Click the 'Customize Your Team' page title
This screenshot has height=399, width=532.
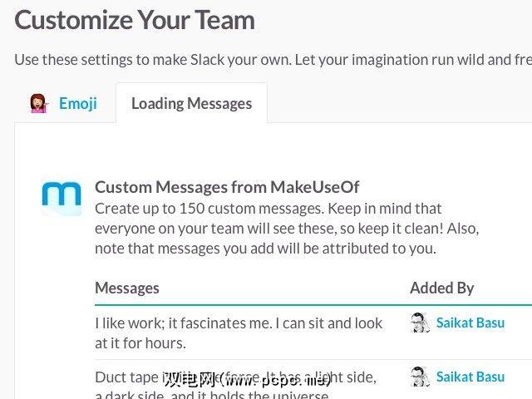click(x=135, y=20)
